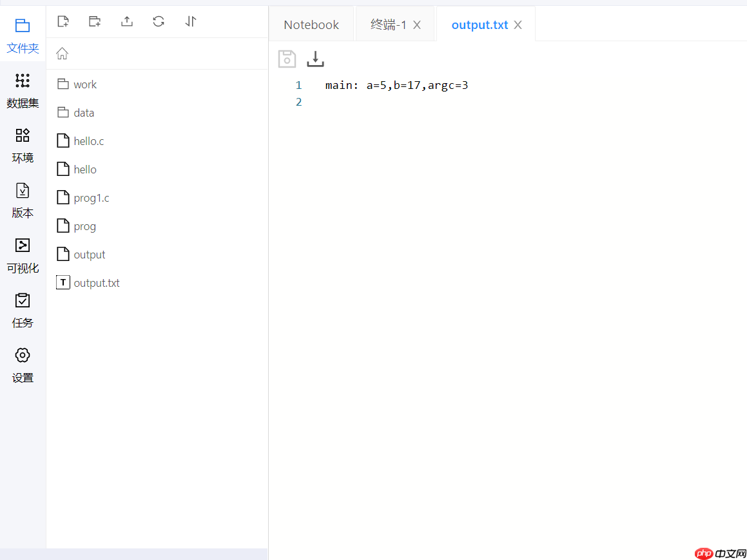Open the hello.c source file
The width and height of the screenshot is (747, 560).
[x=88, y=140]
